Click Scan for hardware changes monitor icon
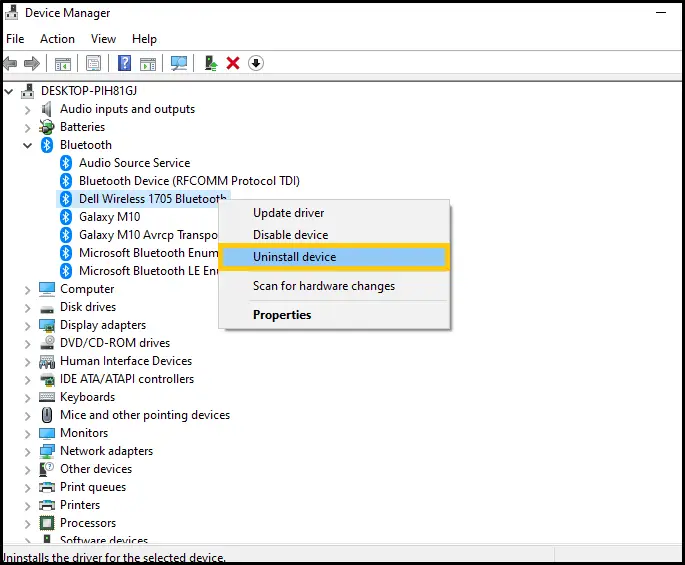685x565 pixels. [179, 64]
